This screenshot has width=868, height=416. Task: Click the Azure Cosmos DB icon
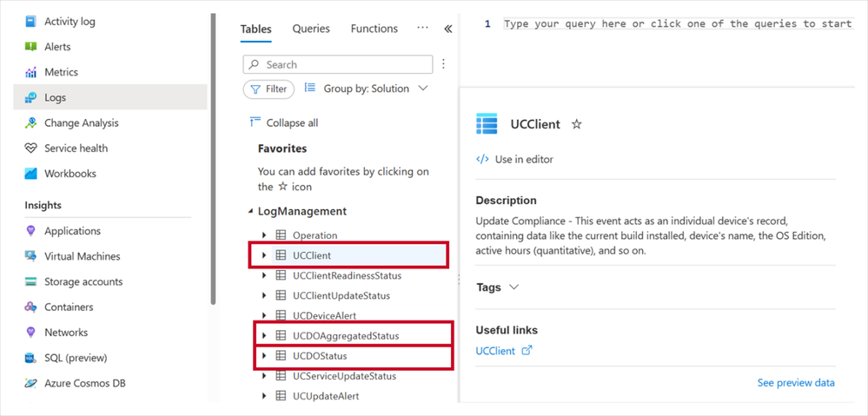tap(31, 383)
